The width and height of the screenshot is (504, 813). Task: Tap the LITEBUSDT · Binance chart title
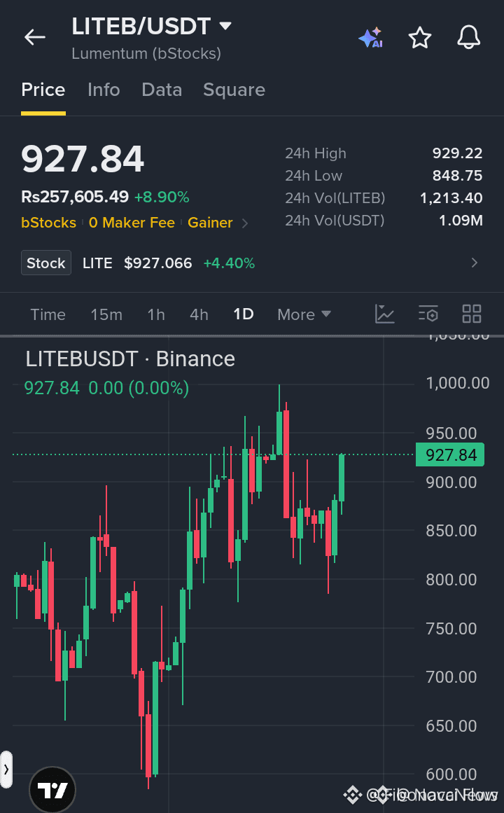(130, 359)
